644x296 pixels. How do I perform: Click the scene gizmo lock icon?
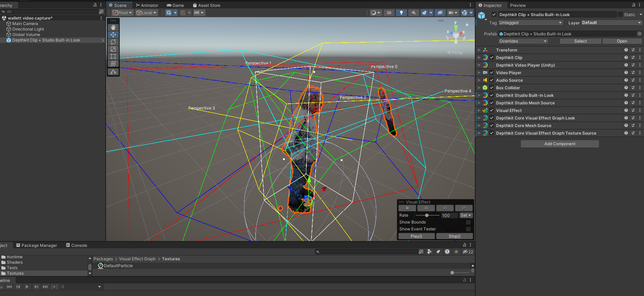click(x=467, y=24)
